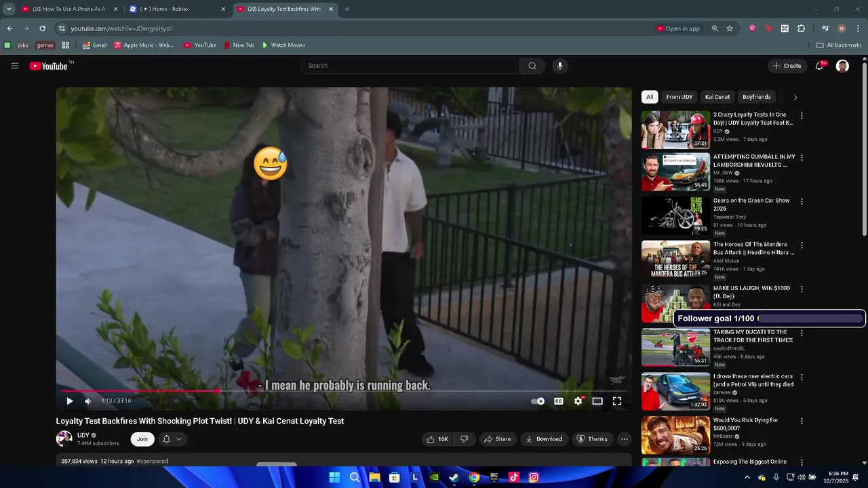Click the YouTube logo home link

[x=49, y=66]
